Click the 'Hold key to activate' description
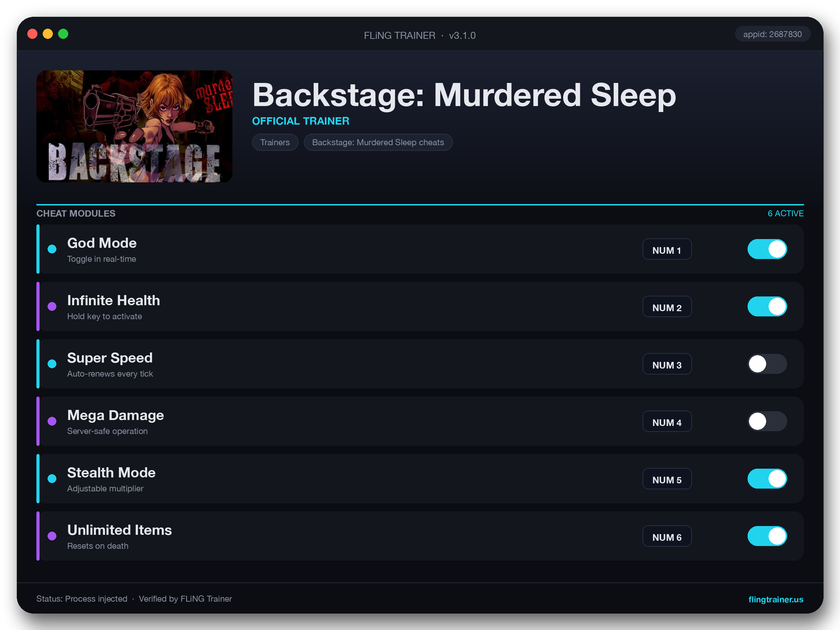 click(x=104, y=316)
